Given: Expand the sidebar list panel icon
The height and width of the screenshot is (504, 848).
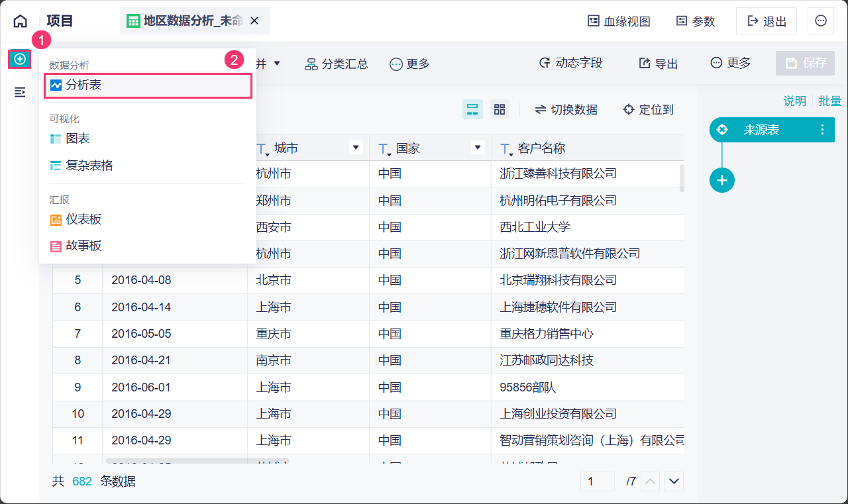Looking at the screenshot, I should pyautogui.click(x=20, y=92).
